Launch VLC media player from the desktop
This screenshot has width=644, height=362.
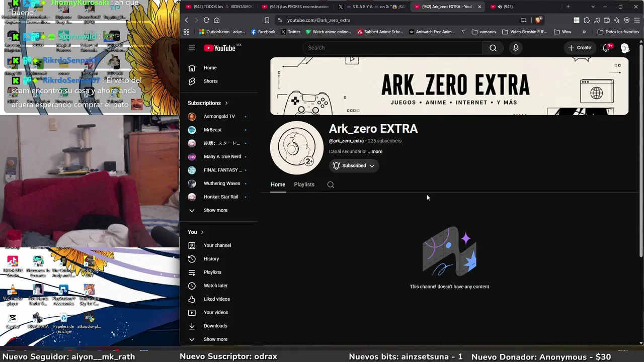(x=13, y=295)
